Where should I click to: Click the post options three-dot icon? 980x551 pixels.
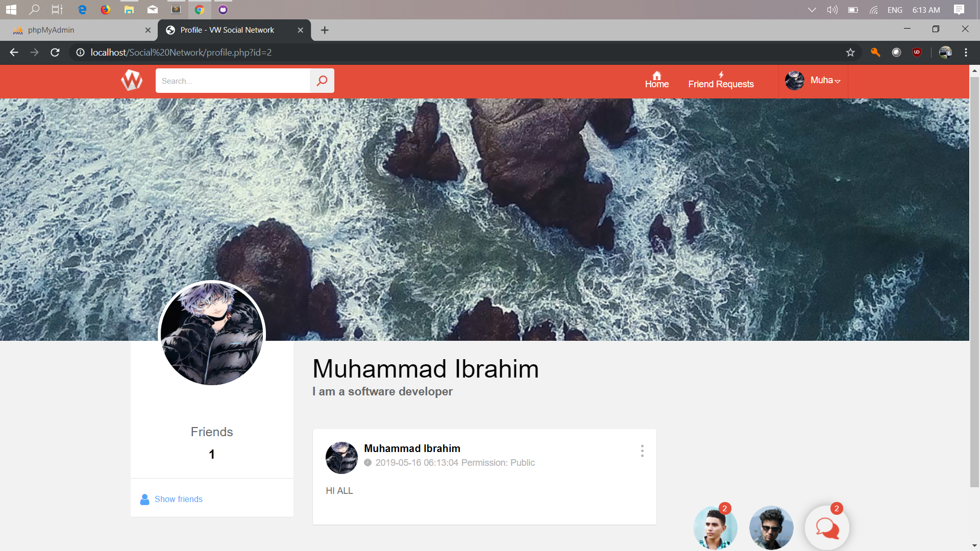coord(642,451)
